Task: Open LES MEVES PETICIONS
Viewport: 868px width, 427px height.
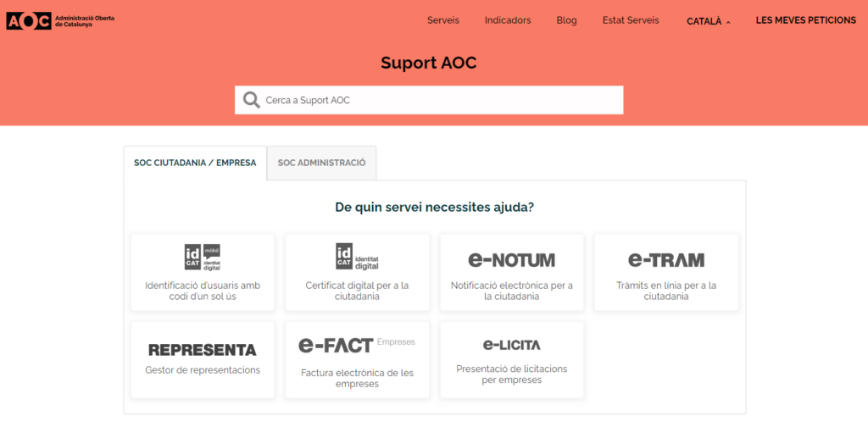Action: pyautogui.click(x=805, y=20)
